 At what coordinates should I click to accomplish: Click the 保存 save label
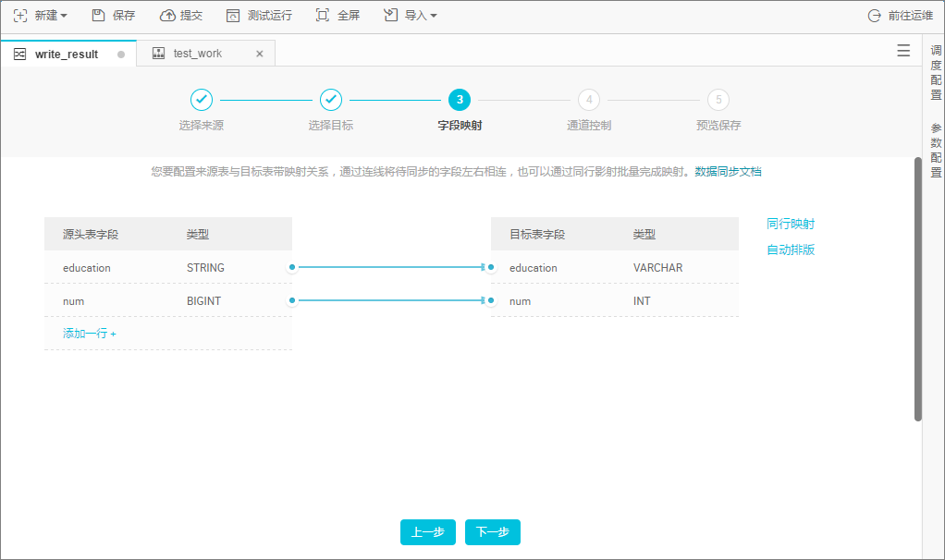click(x=124, y=16)
